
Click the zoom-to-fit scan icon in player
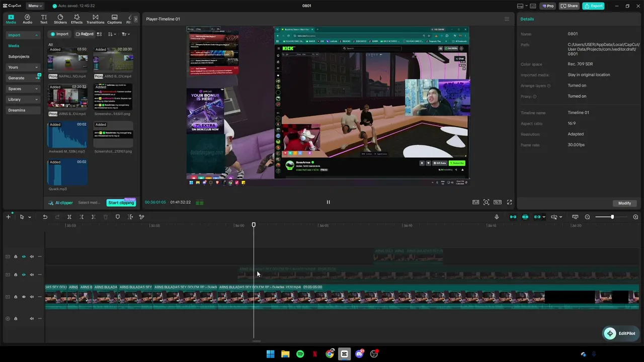click(487, 202)
